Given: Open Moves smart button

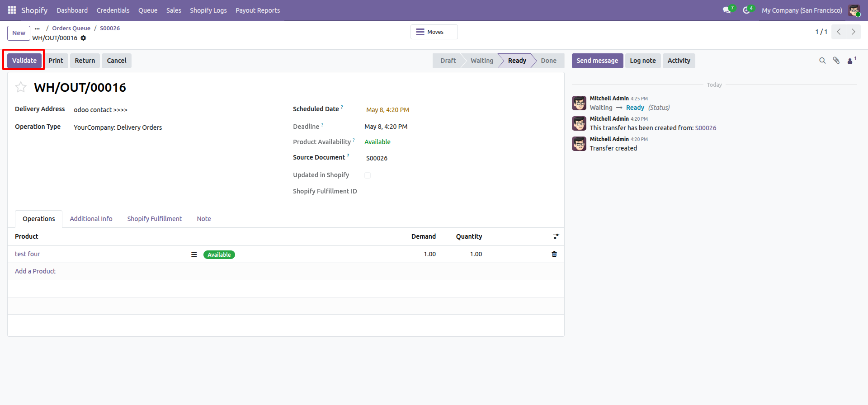Looking at the screenshot, I should (434, 32).
